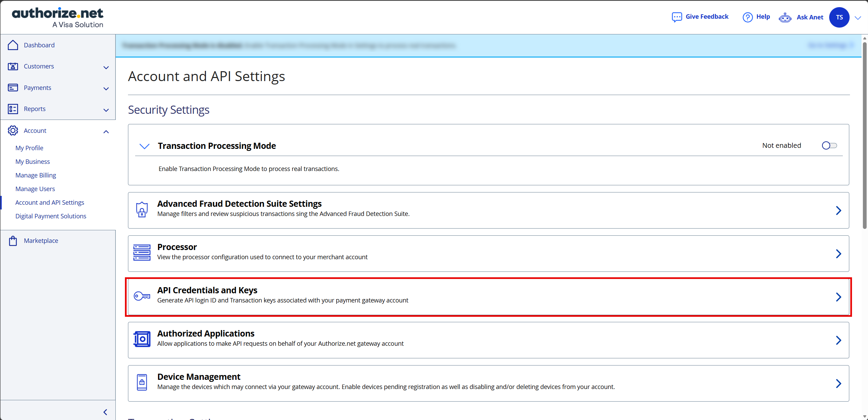Click the Marketplace shopping bag icon

[13, 241]
